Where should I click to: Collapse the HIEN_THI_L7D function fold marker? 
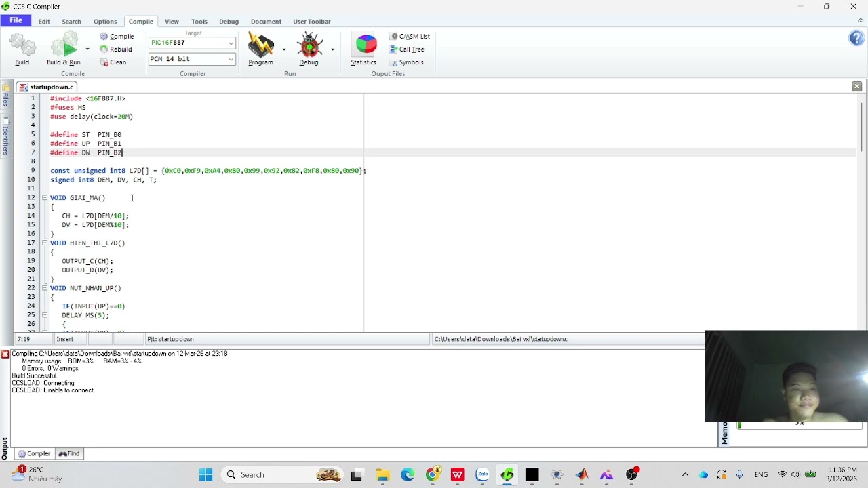tap(45, 243)
